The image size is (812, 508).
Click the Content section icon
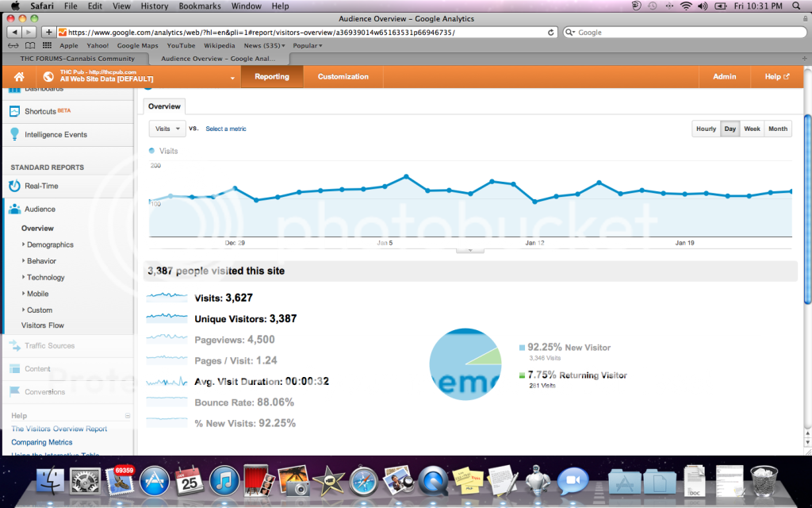(x=14, y=368)
